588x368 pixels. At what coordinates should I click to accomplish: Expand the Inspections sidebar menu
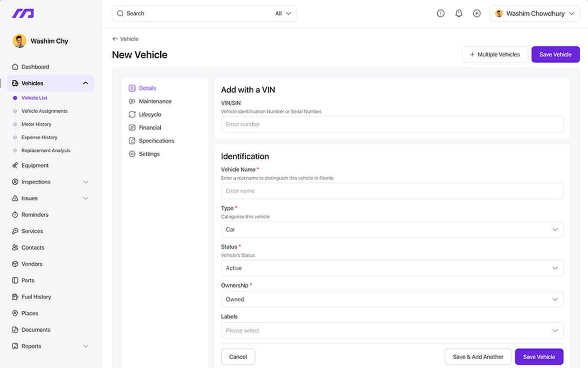[x=85, y=182]
